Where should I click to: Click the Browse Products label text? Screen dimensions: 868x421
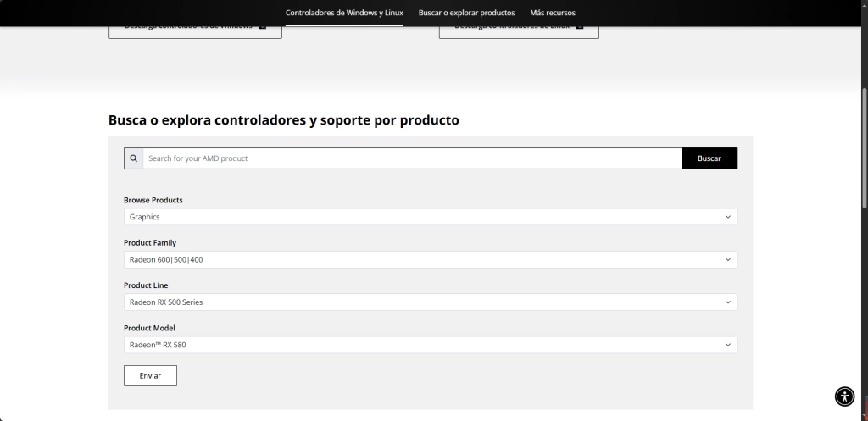(x=153, y=200)
